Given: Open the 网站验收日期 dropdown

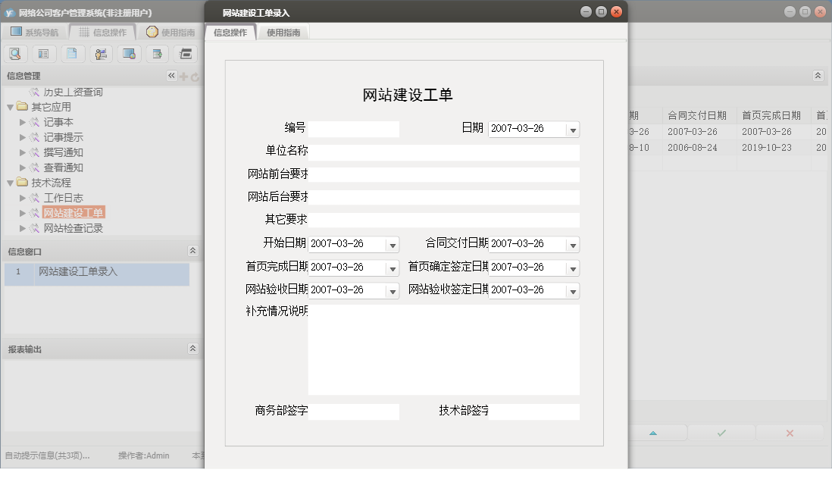Looking at the screenshot, I should (x=393, y=290).
